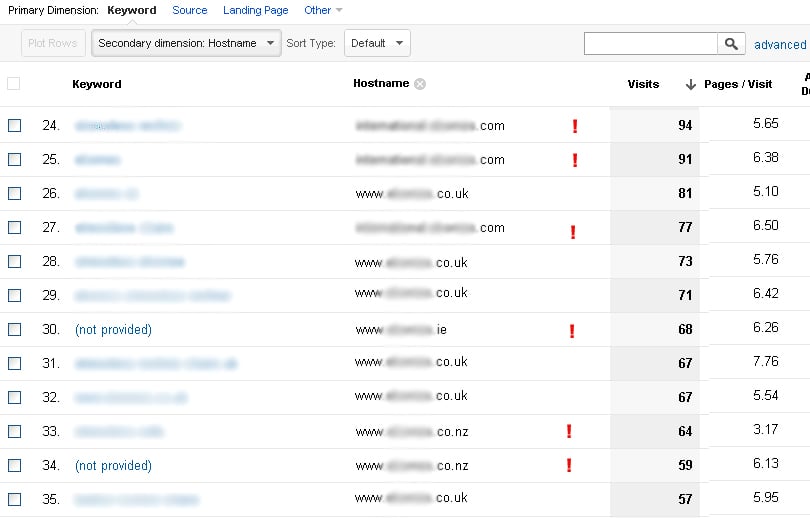This screenshot has width=810, height=518.
Task: Click the .co.nz hostname in row 33
Action: (412, 432)
